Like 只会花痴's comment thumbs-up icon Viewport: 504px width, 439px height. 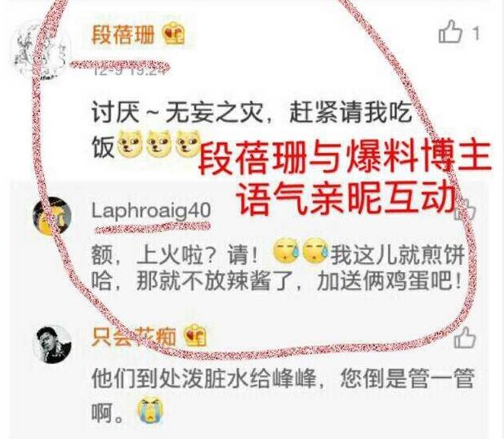465,337
